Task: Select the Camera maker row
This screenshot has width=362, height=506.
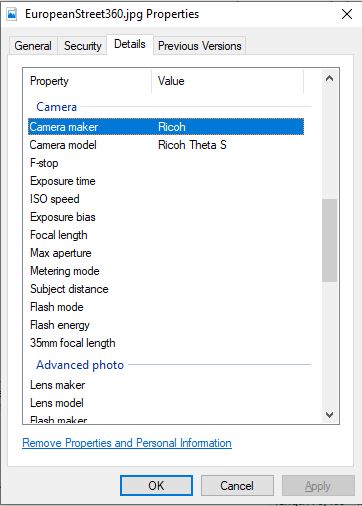Action: (x=166, y=127)
